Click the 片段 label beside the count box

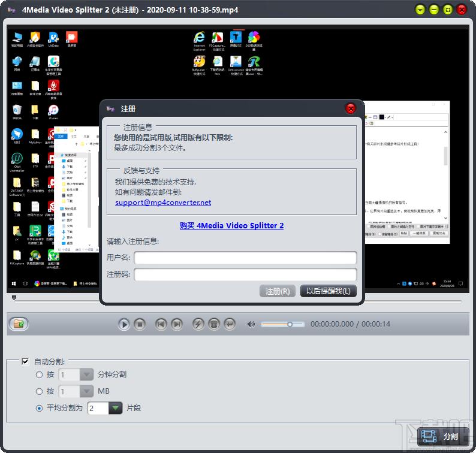(x=134, y=408)
